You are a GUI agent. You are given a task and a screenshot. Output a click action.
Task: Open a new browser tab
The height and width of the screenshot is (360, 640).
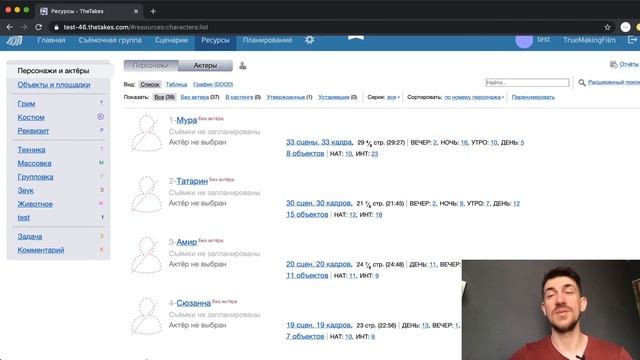(153, 11)
